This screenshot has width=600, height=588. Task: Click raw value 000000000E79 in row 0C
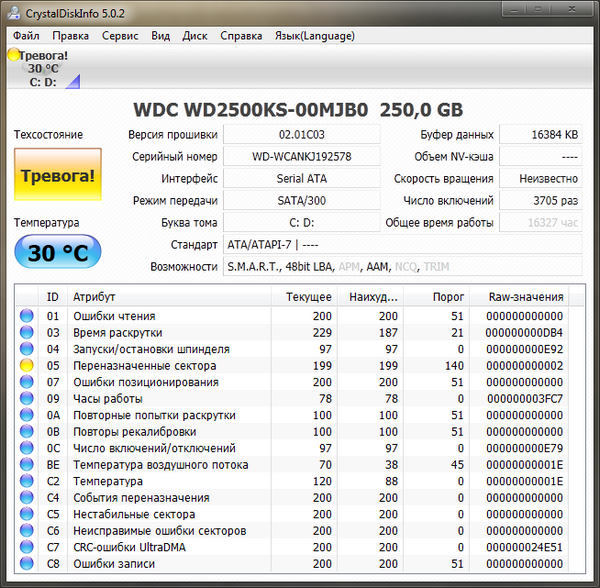pyautogui.click(x=525, y=448)
